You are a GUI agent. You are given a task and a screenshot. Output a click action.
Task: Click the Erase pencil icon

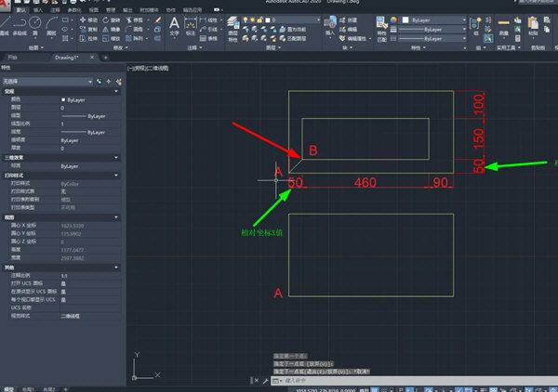(158, 20)
